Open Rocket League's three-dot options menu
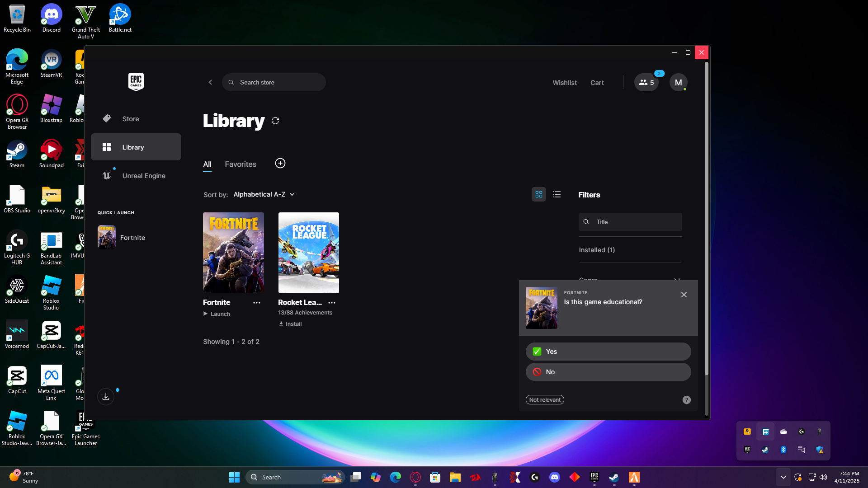Viewport: 868px width, 488px height. point(332,303)
